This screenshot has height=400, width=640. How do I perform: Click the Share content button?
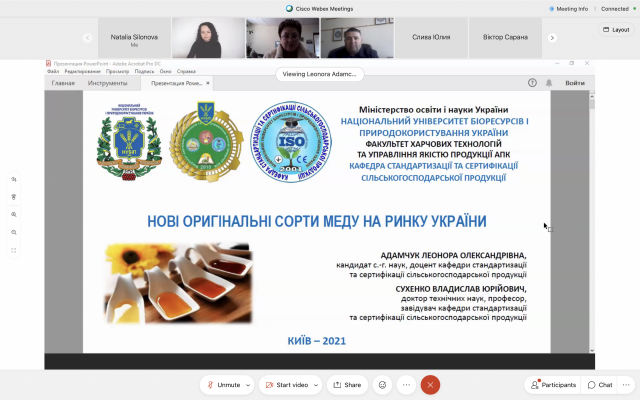coord(347,385)
